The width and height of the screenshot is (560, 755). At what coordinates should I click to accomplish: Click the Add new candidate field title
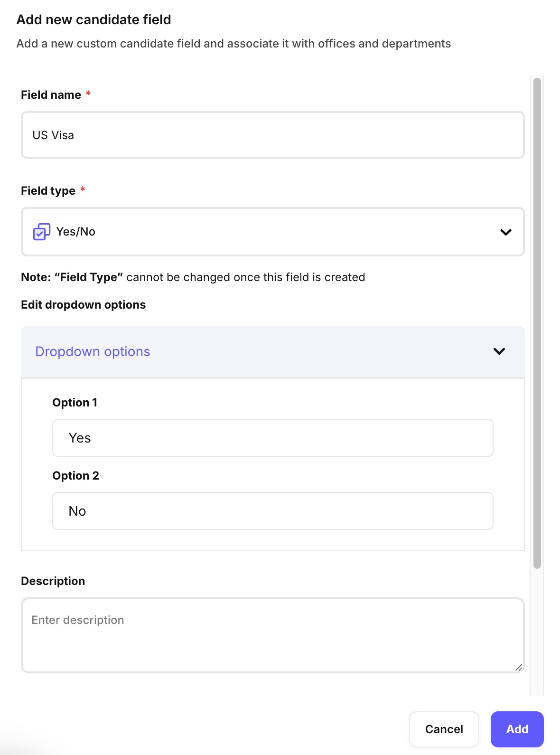pyautogui.click(x=93, y=20)
